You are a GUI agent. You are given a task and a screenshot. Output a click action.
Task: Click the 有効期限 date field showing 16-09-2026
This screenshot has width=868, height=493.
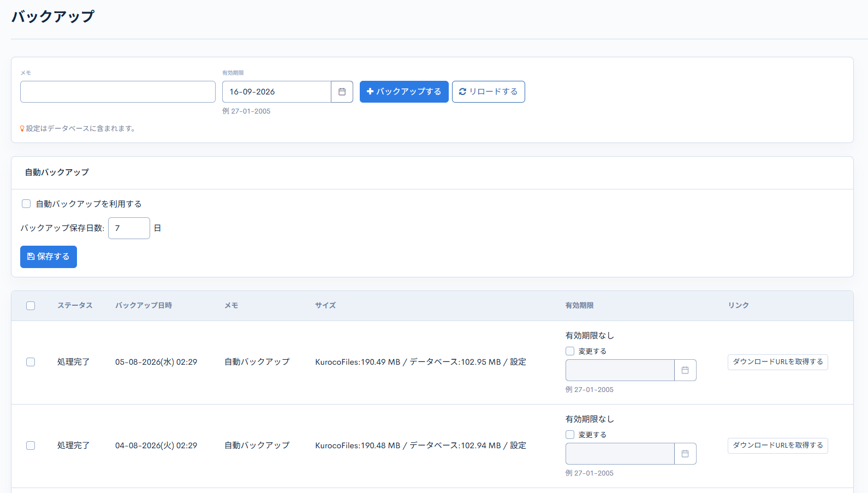277,92
